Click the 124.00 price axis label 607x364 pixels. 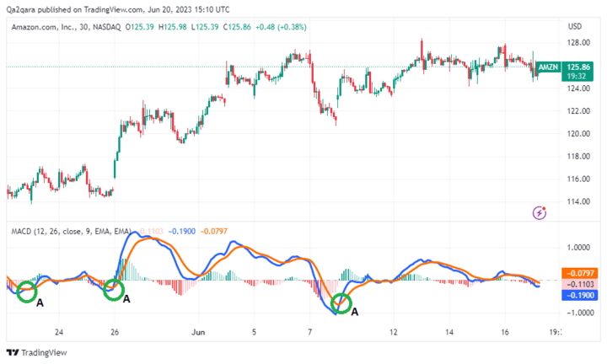(578, 88)
